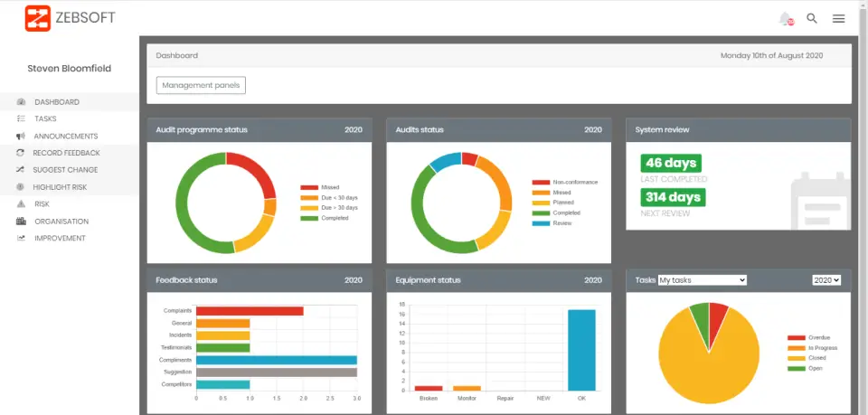The height and width of the screenshot is (415, 868).
Task: Select Suggest Change in sidebar
Action: [x=65, y=170]
